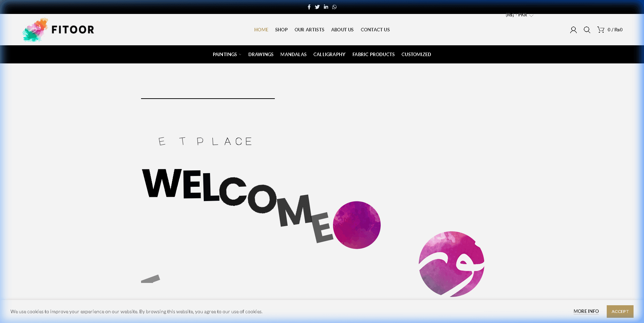644x323 pixels.
Task: Expand the Paintings submenu
Action: click(227, 54)
